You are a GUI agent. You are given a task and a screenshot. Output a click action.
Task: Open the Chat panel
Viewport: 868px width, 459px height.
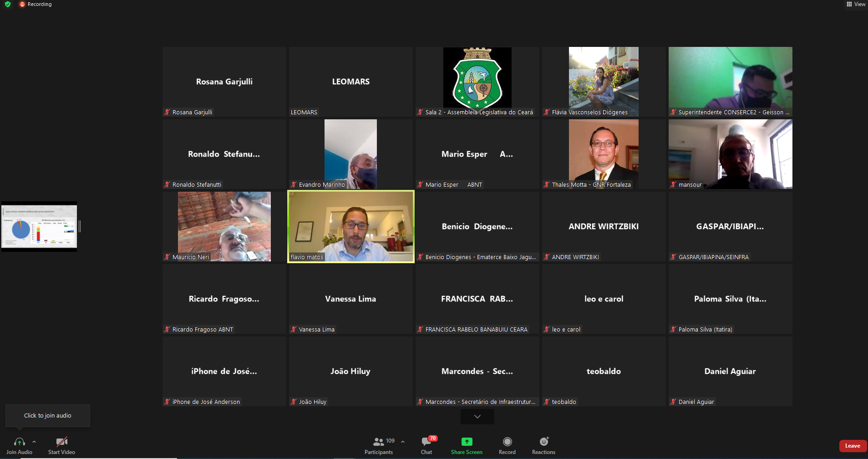[x=426, y=442]
